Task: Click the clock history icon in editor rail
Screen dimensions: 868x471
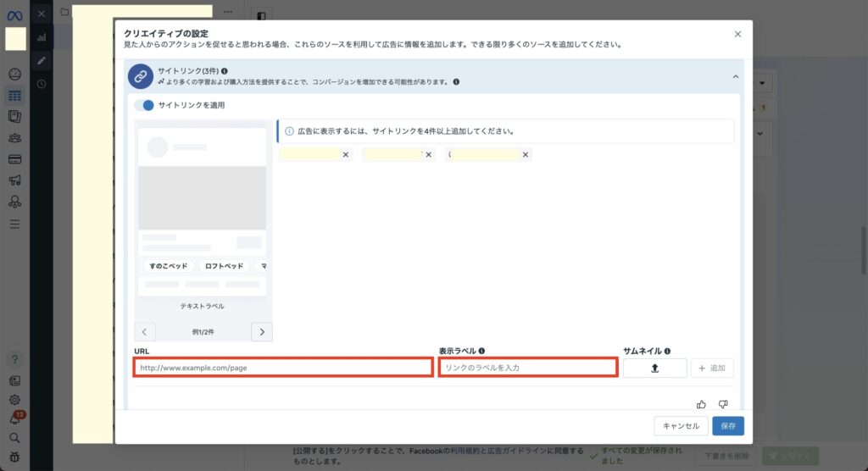Action: pos(42,84)
